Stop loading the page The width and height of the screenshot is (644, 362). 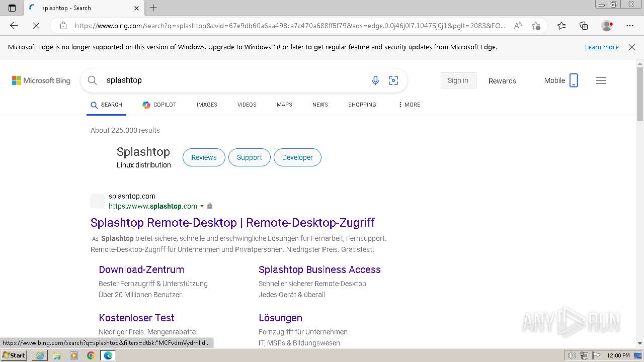(36, 26)
